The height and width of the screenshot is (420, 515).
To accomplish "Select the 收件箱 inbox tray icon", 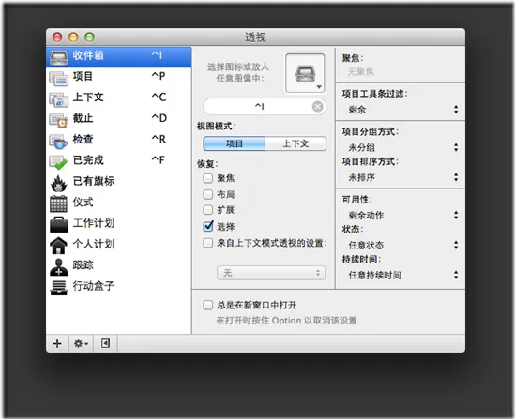I will [58, 57].
